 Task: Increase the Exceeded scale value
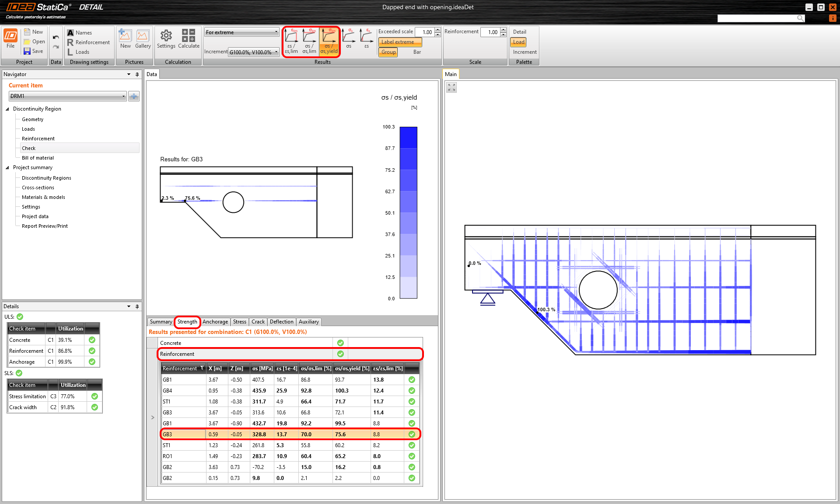pos(437,30)
